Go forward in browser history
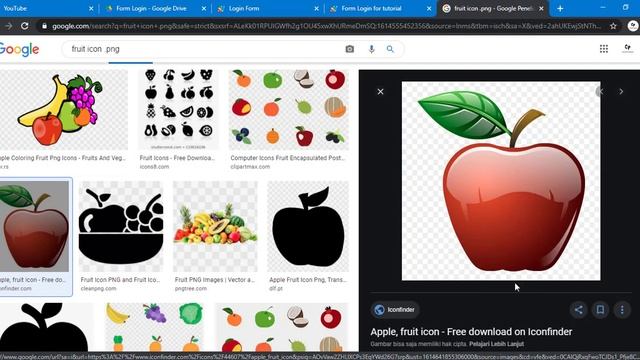This screenshot has width=640, height=360. click(x=8, y=26)
